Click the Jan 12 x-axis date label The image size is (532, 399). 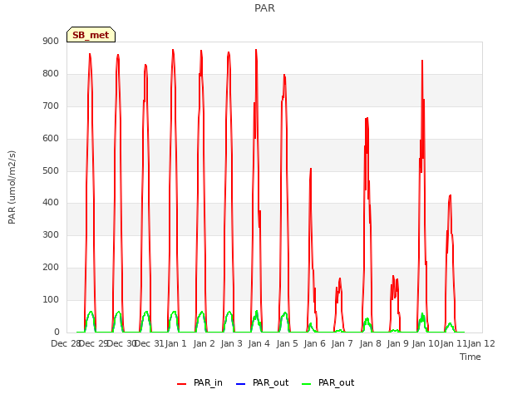tap(481, 343)
